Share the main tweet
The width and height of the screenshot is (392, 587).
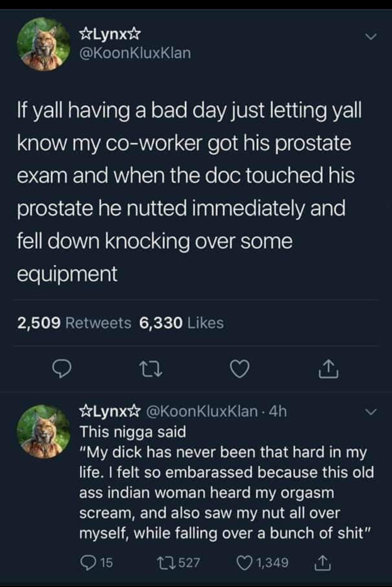pos(328,369)
